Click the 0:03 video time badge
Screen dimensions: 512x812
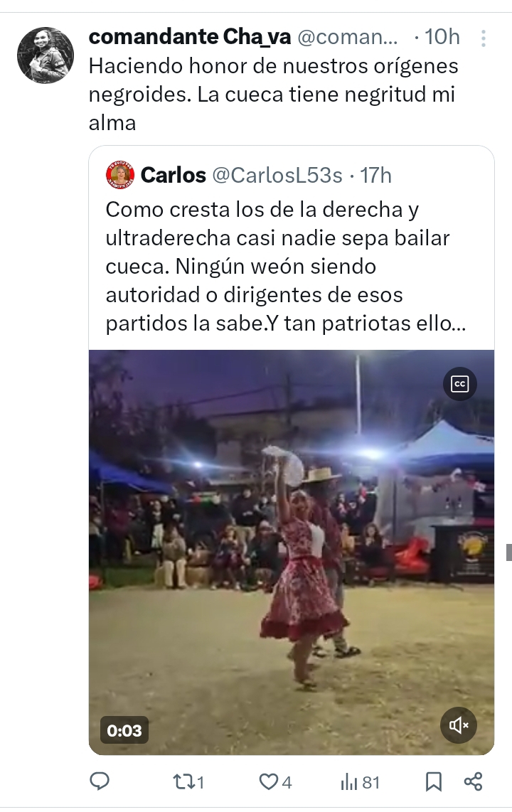tap(124, 730)
